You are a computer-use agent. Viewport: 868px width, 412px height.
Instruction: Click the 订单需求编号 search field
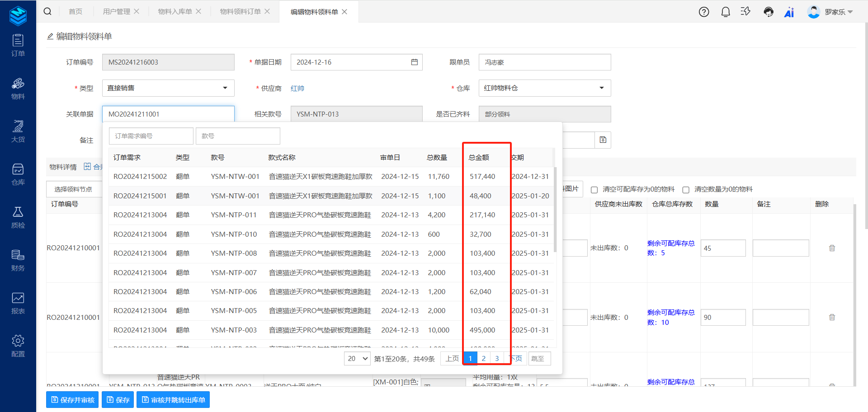151,136
